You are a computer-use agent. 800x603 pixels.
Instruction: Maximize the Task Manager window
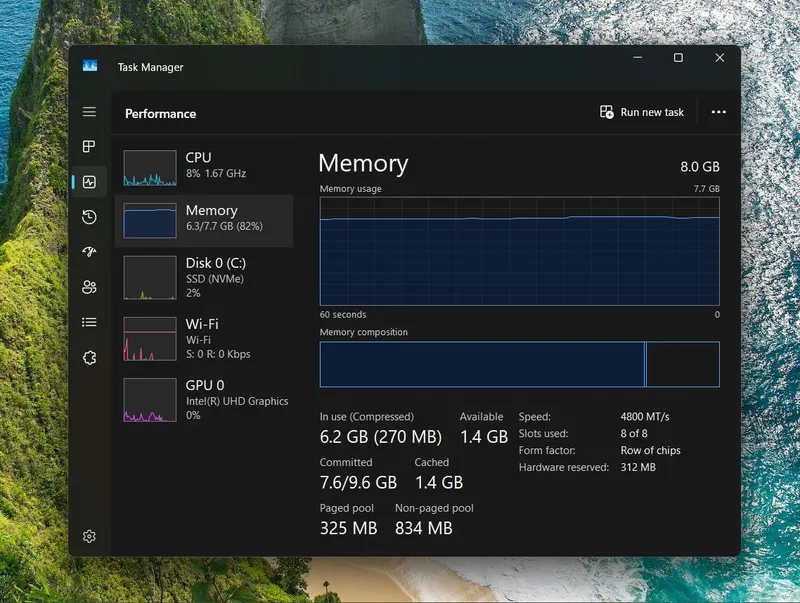tap(678, 58)
